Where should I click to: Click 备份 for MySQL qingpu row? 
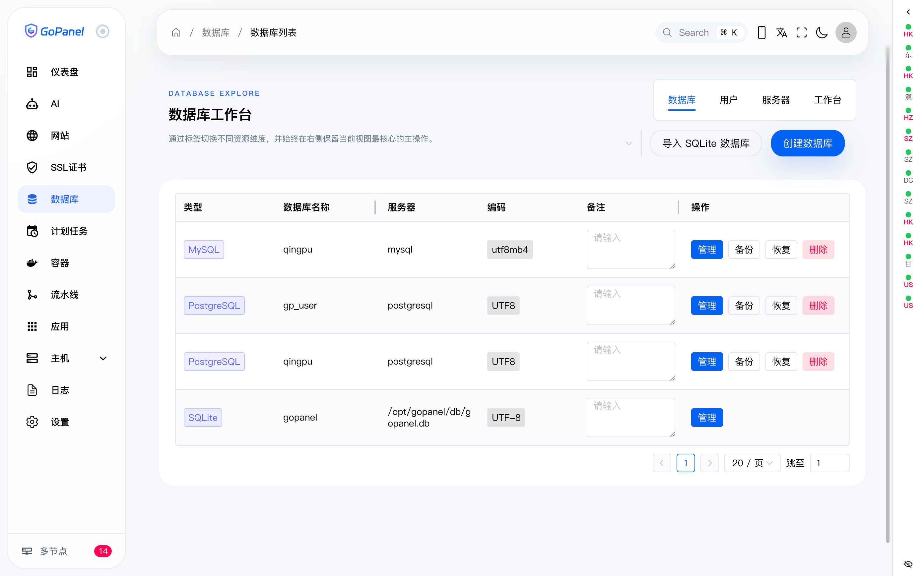(744, 250)
